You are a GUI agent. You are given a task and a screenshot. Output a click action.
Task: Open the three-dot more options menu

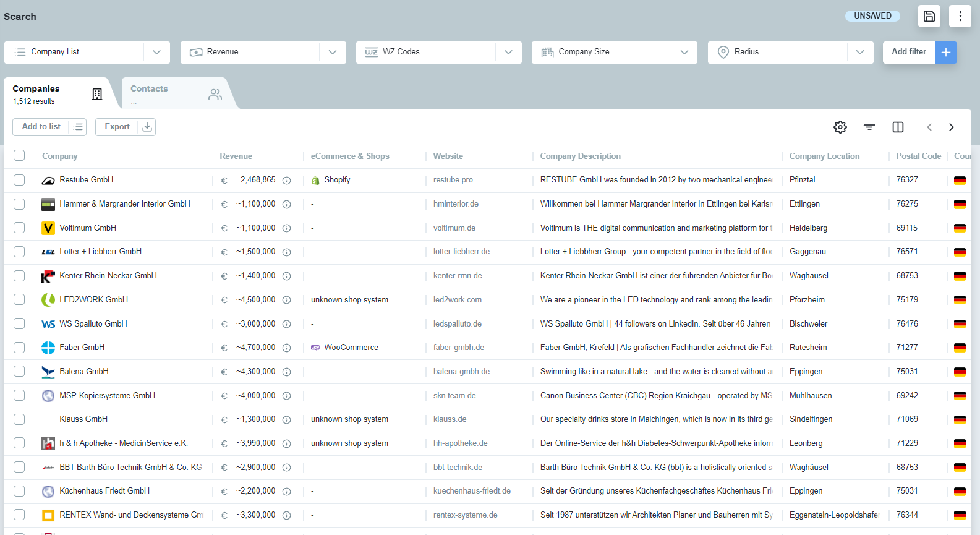(x=960, y=16)
